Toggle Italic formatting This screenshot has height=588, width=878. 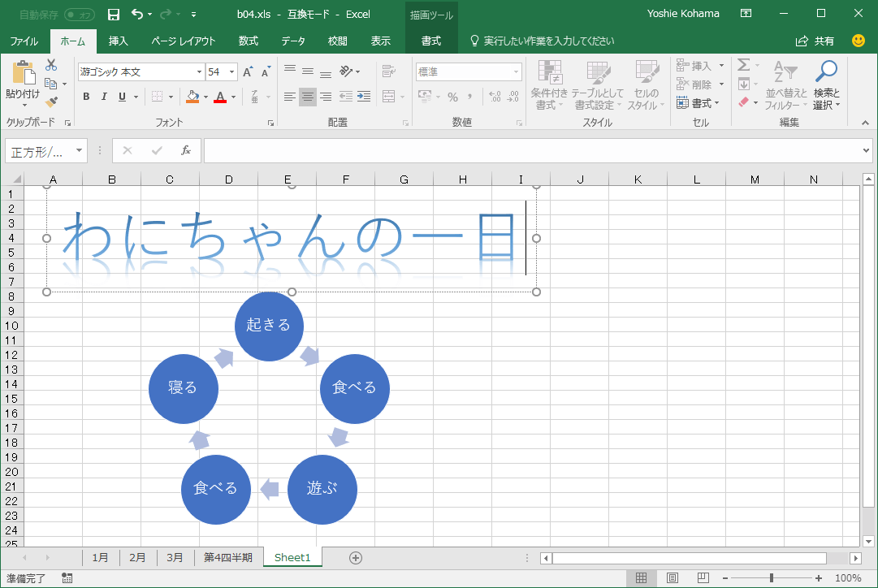coord(104,97)
